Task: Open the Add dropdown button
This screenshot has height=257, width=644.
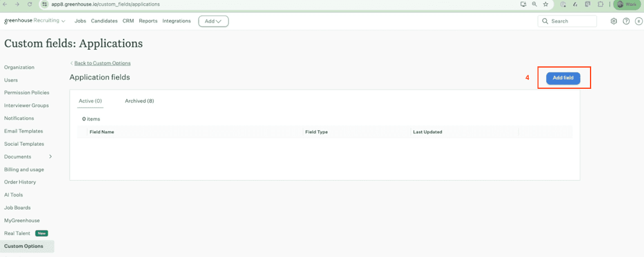Action: click(213, 21)
